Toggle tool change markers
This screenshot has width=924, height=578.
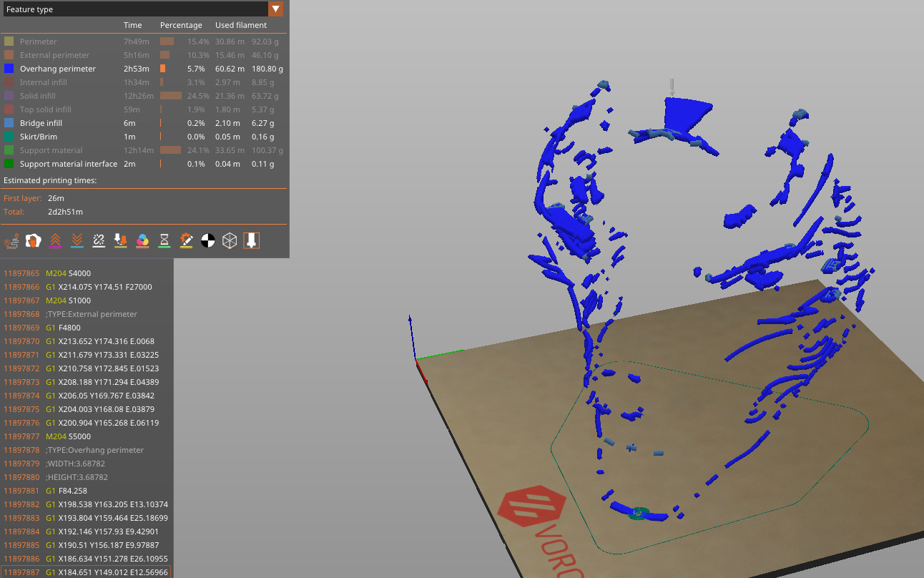tap(120, 240)
